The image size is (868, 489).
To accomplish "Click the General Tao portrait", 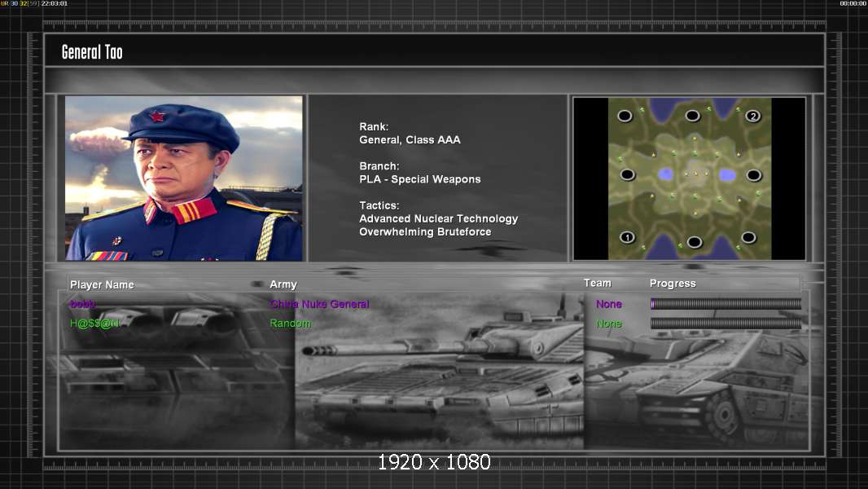I will tap(184, 178).
